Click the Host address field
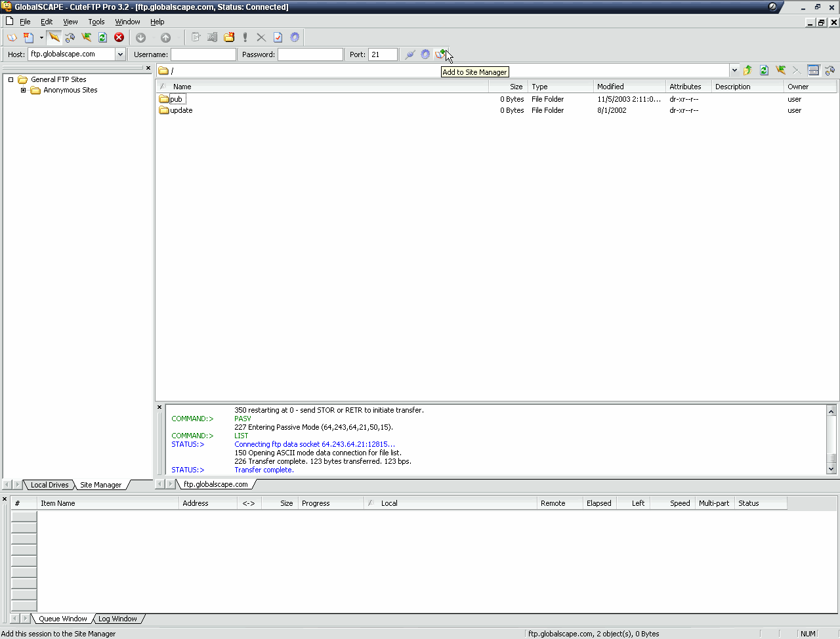This screenshot has width=840, height=639. point(72,54)
